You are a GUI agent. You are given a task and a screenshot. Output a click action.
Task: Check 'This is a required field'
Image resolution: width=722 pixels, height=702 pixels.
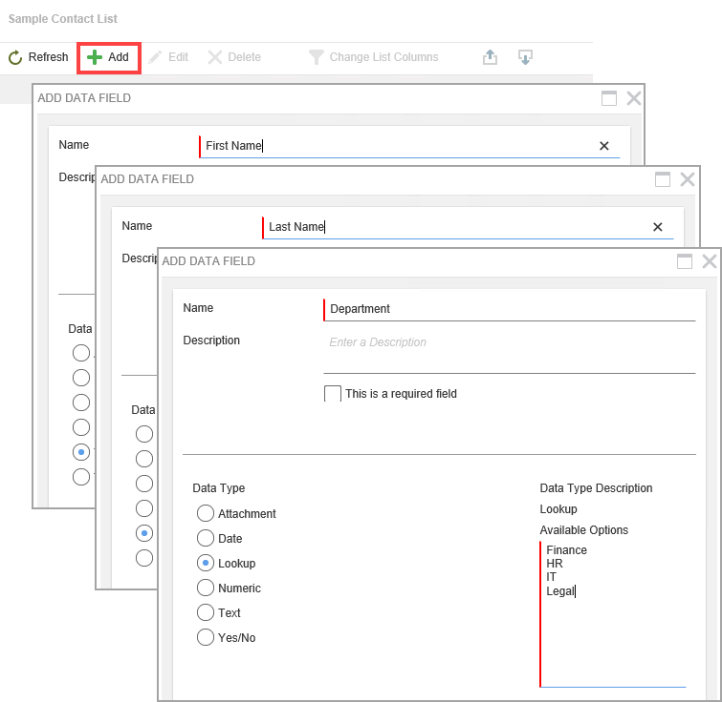pyautogui.click(x=333, y=394)
